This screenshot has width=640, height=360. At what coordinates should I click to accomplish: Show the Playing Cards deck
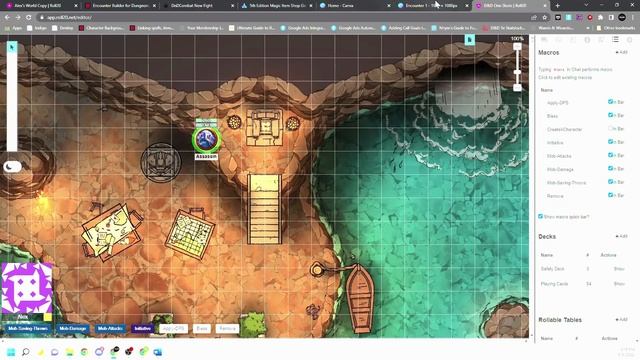click(x=619, y=284)
